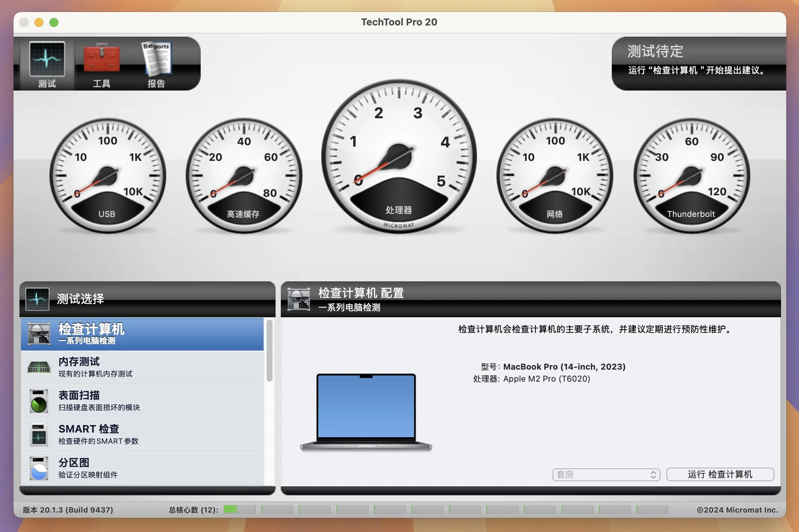The height and width of the screenshot is (532, 799).
Task: Select the 分区图 test
Action: click(142, 468)
